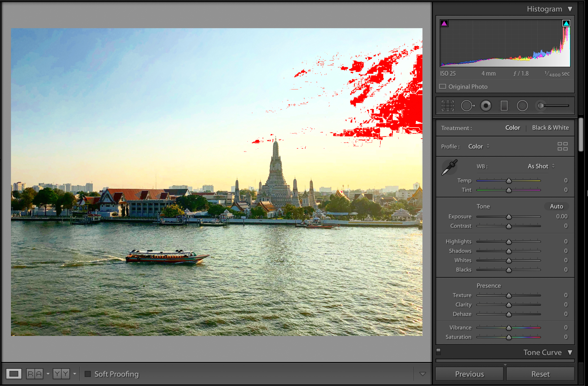Click the Blacks slider handle
The image size is (588, 386).
(x=509, y=270)
